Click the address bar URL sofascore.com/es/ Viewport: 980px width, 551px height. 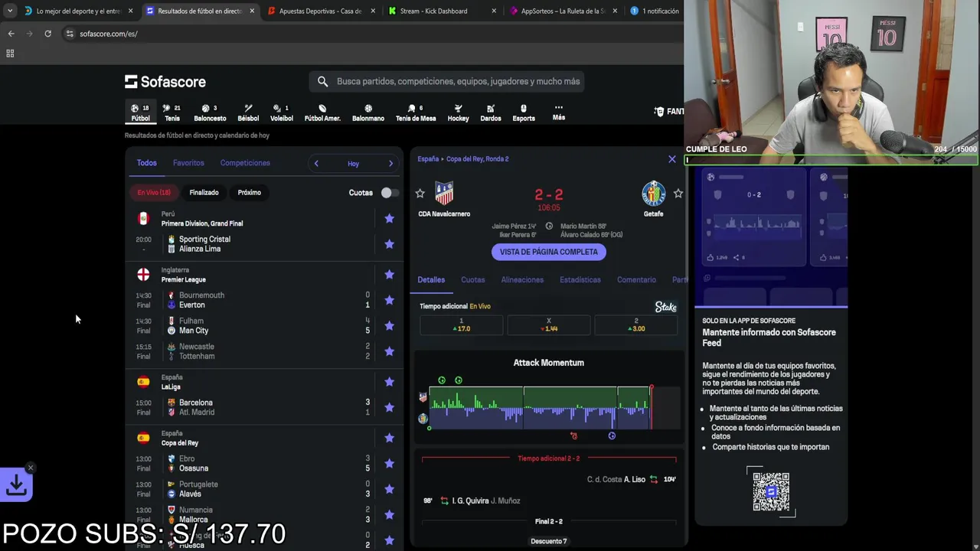109,34
